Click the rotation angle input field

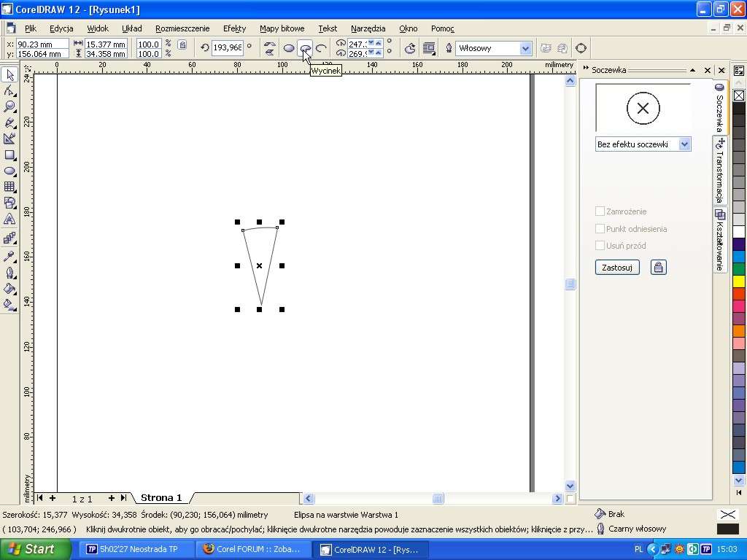227,47
